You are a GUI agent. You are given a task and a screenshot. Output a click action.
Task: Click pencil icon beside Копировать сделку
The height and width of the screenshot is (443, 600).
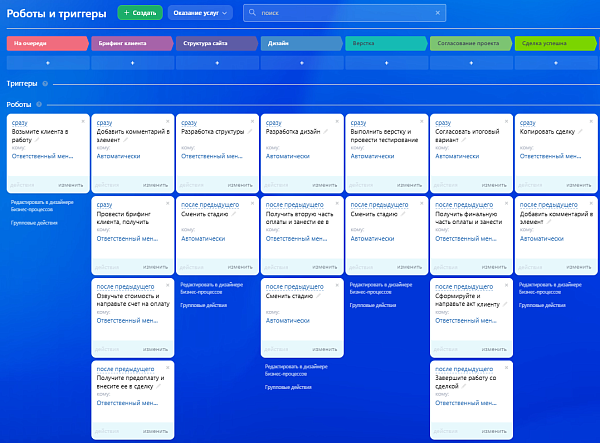coord(580,132)
